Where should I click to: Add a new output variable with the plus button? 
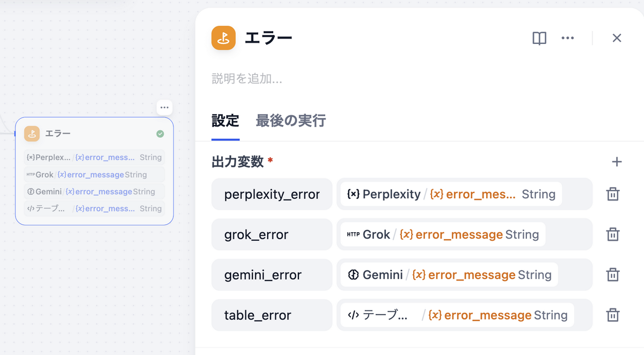tap(617, 161)
